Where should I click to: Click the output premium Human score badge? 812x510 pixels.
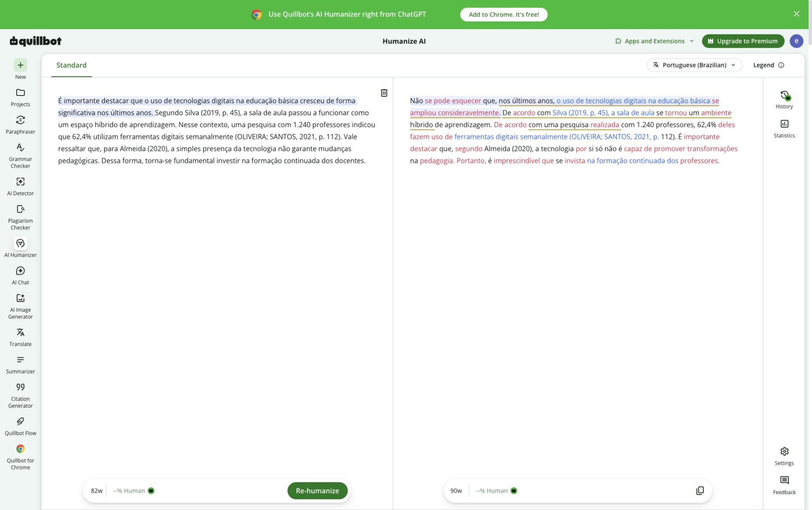513,491
